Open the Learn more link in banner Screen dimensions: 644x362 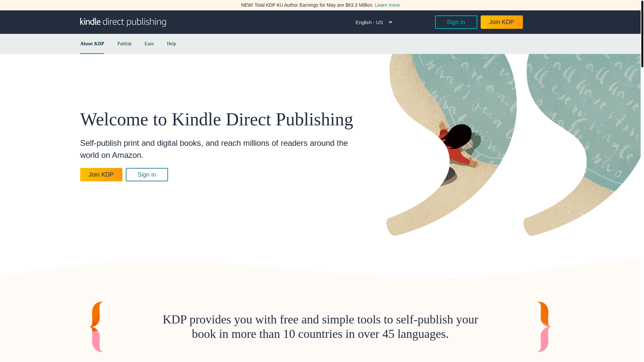tap(387, 5)
